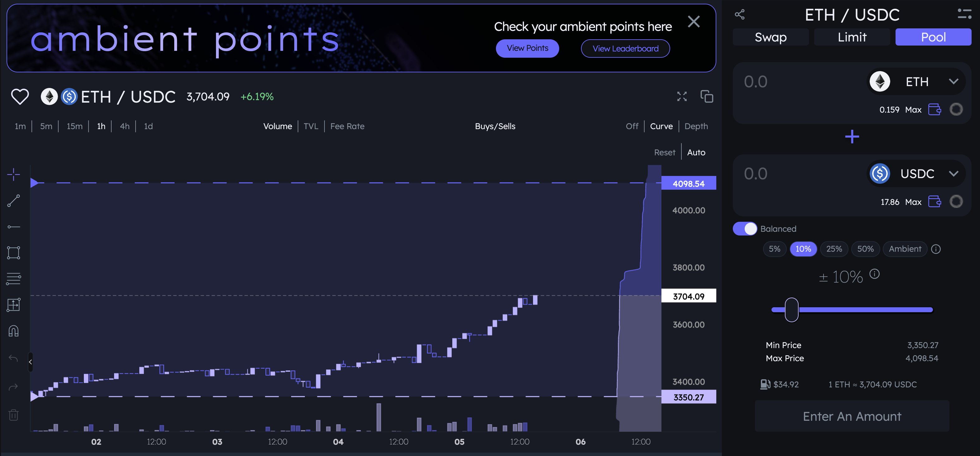Toggle Buys/Sells overlay on chart
The width and height of the screenshot is (980, 456).
coord(494,126)
